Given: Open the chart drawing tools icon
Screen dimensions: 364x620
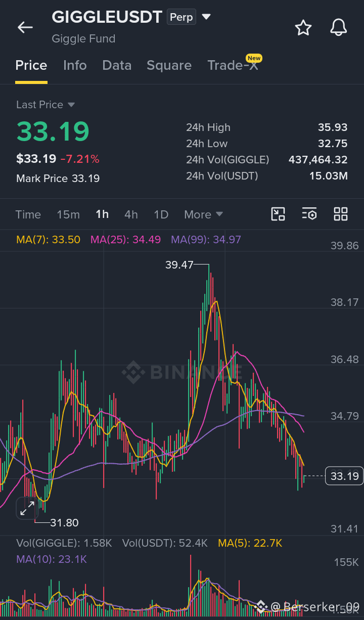Looking at the screenshot, I should [278, 214].
